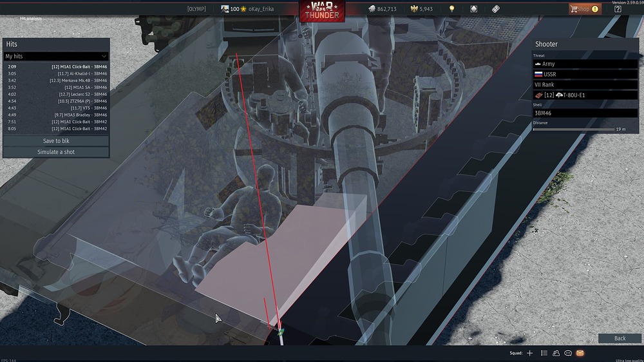Select 4:34 ZTZ96A (P) hit entry
644x362 pixels.
(x=57, y=101)
